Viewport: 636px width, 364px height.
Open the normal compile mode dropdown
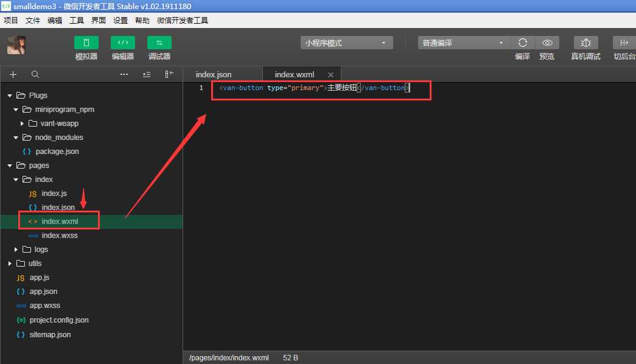coord(464,43)
